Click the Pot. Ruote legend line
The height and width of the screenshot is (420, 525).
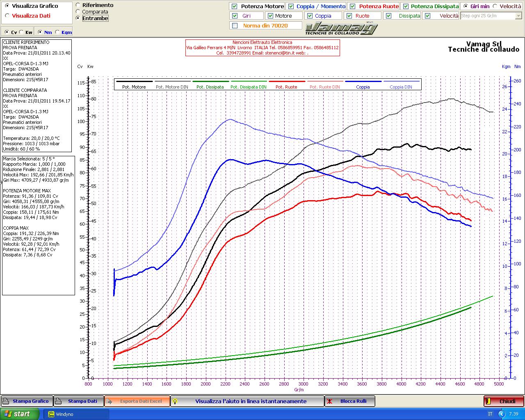tap(286, 82)
